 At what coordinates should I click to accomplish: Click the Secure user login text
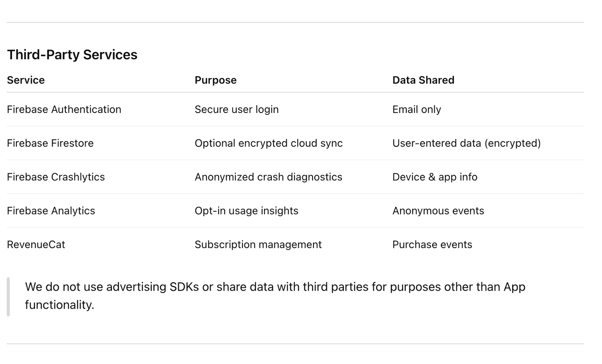[236, 109]
